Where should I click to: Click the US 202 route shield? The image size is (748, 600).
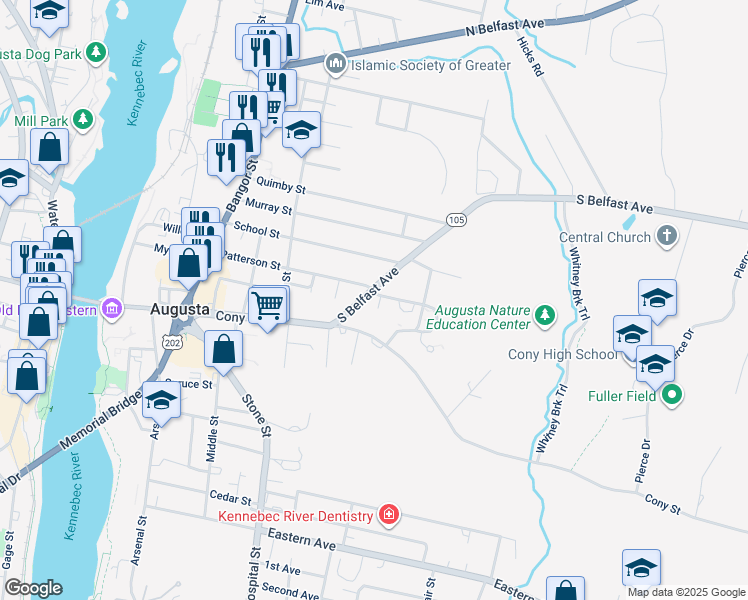pyautogui.click(x=172, y=342)
